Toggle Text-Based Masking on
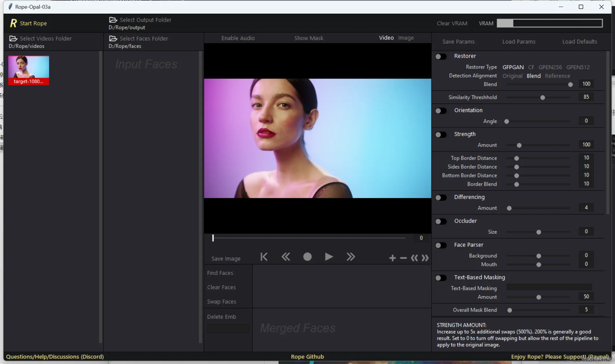 [441, 278]
